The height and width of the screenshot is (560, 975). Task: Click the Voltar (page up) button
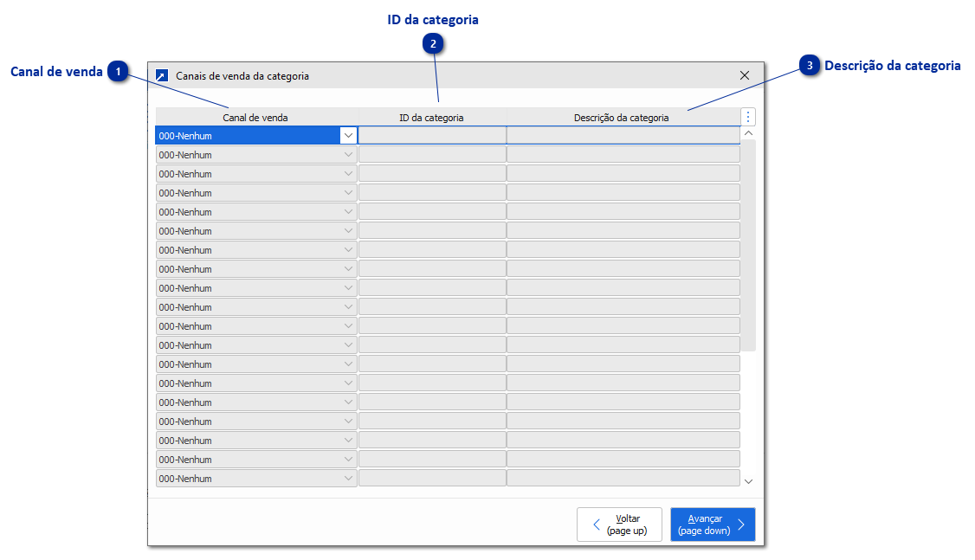click(619, 525)
